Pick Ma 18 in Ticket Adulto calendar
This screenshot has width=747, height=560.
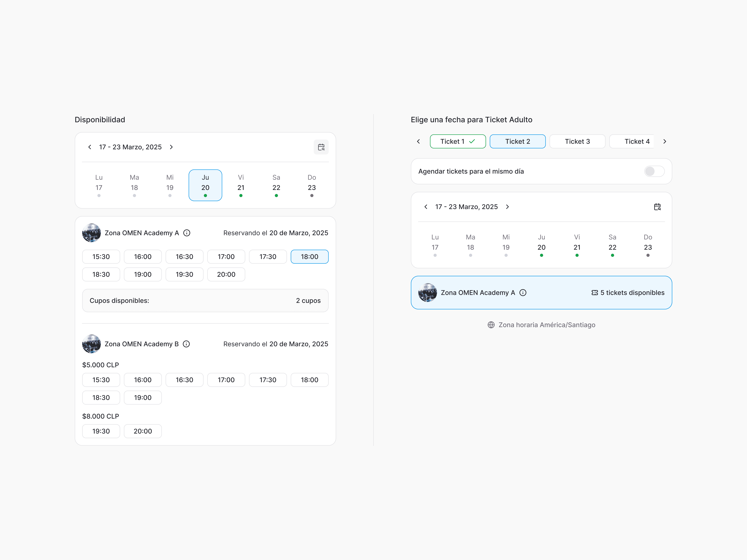pos(470,245)
